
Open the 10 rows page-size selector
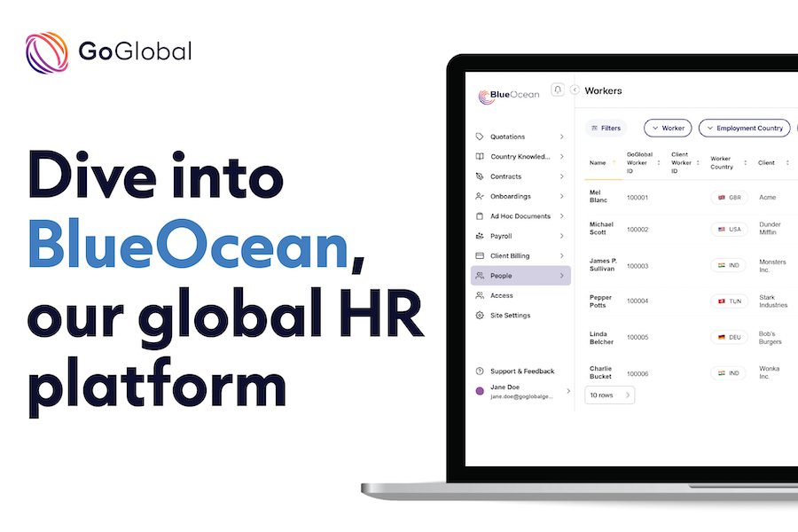[609, 395]
